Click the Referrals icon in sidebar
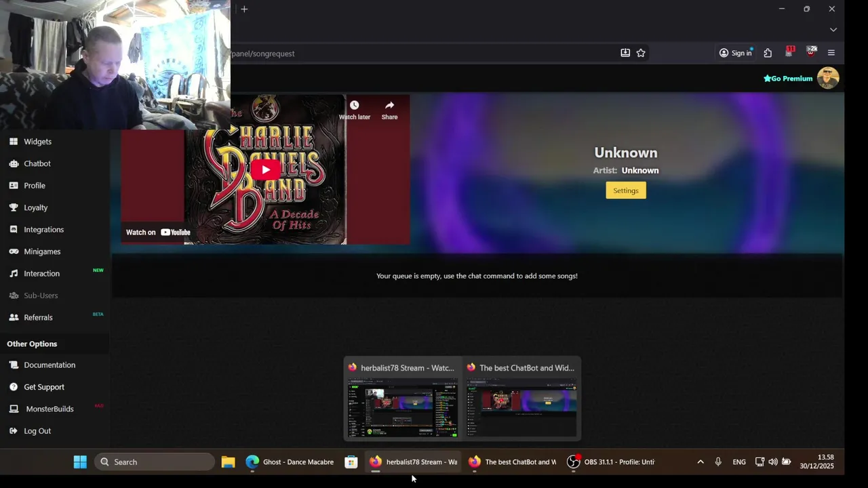The height and width of the screenshot is (488, 868). [x=14, y=317]
